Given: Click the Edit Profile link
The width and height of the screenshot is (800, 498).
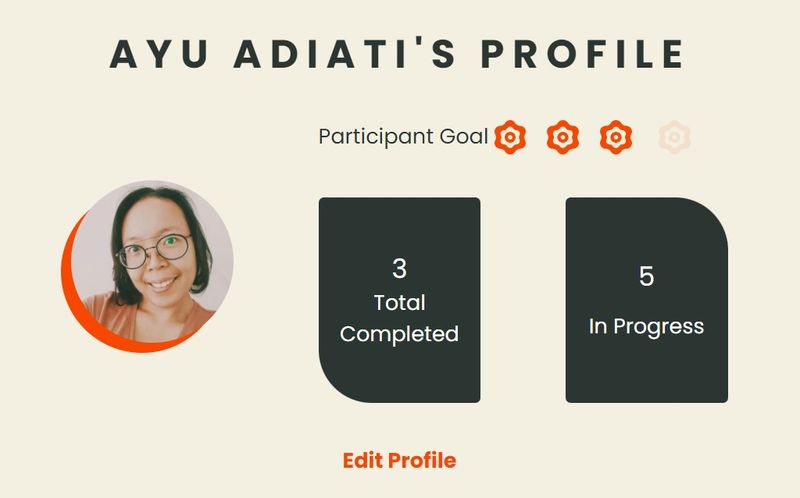Looking at the screenshot, I should [399, 461].
